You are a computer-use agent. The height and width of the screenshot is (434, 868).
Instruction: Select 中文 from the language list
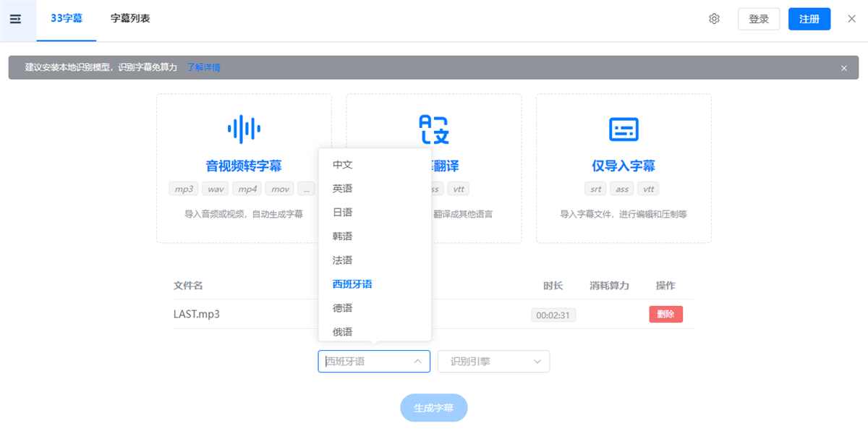tap(341, 164)
